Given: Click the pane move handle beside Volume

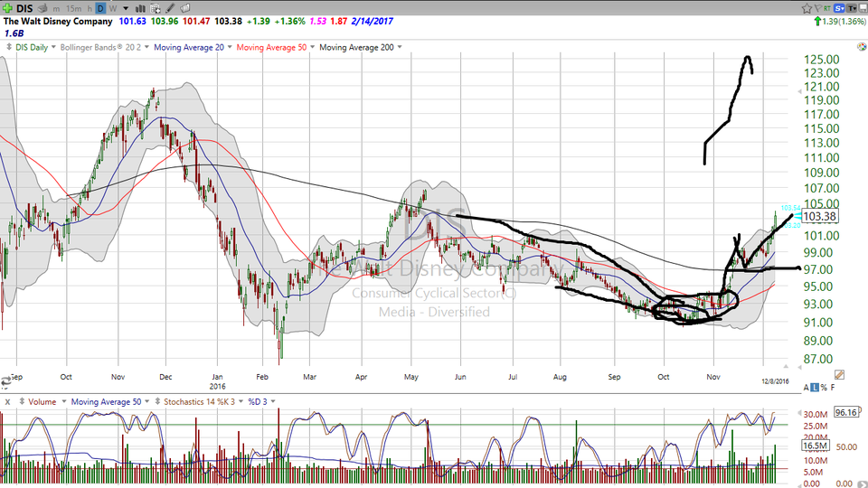Looking at the screenshot, I should click(22, 401).
